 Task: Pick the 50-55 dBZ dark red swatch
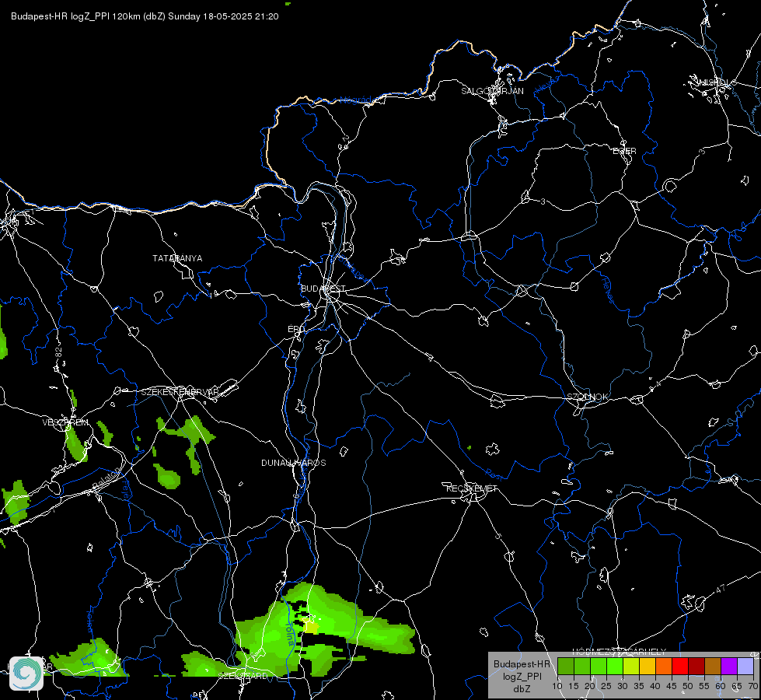[696, 666]
